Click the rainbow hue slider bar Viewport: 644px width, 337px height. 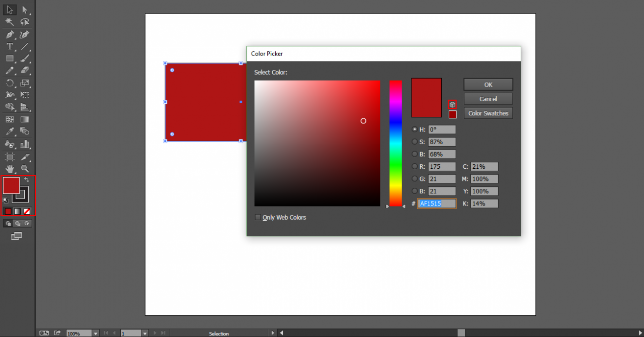[x=395, y=143]
